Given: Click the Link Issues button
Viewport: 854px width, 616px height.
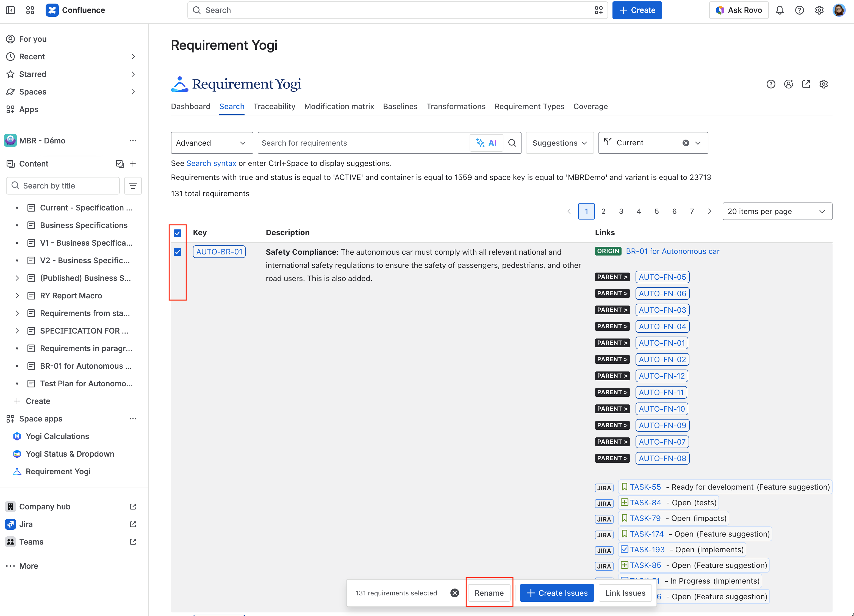Looking at the screenshot, I should tap(625, 593).
